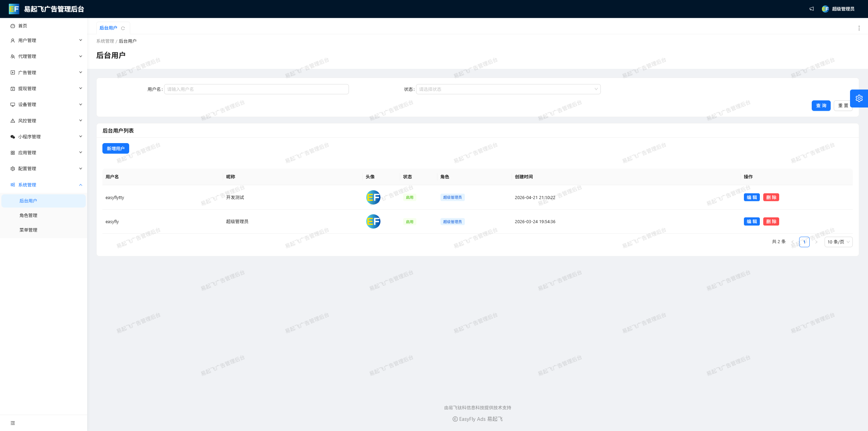Expand the 应用管理 menu chevron
Screen dimensions: 868x431
(x=81, y=152)
